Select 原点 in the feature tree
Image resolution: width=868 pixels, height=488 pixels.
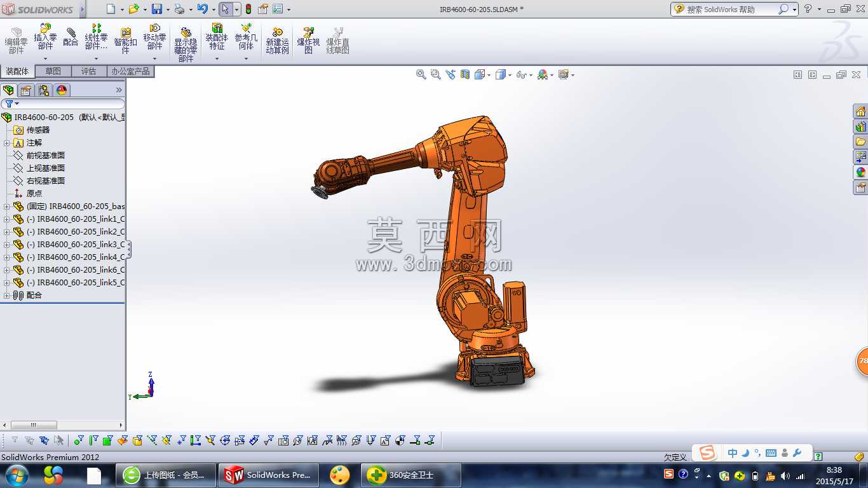point(34,194)
